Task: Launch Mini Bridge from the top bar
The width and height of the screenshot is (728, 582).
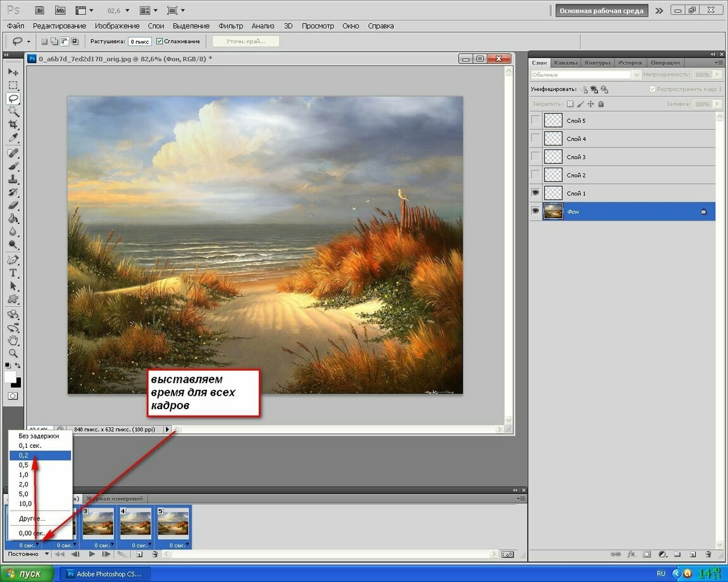Action: 60,10
